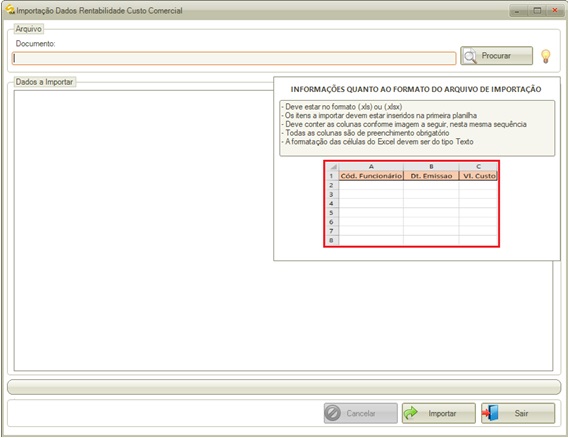Click the import progress bar
The width and height of the screenshot is (569, 438).
(284, 387)
